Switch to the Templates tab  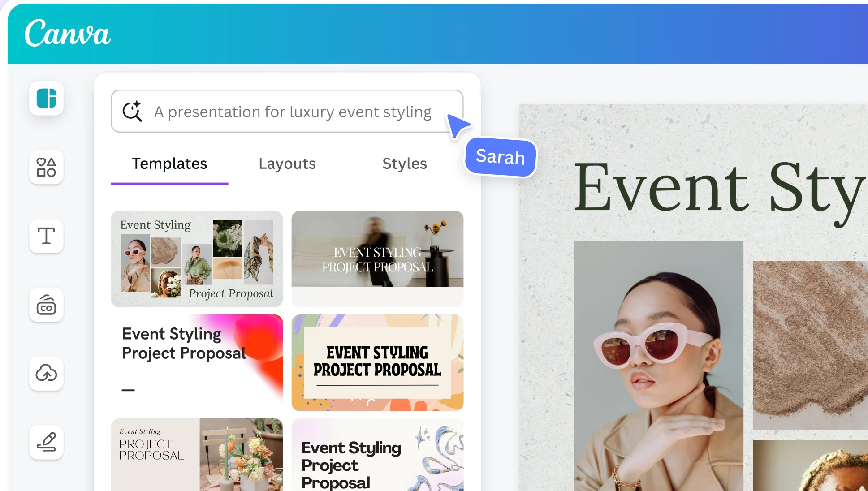point(169,164)
